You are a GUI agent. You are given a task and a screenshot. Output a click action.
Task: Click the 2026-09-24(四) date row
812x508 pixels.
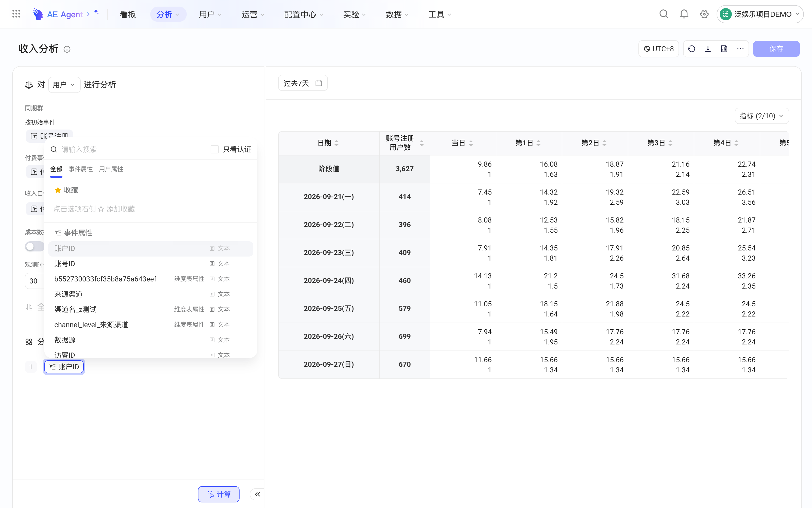(x=329, y=280)
